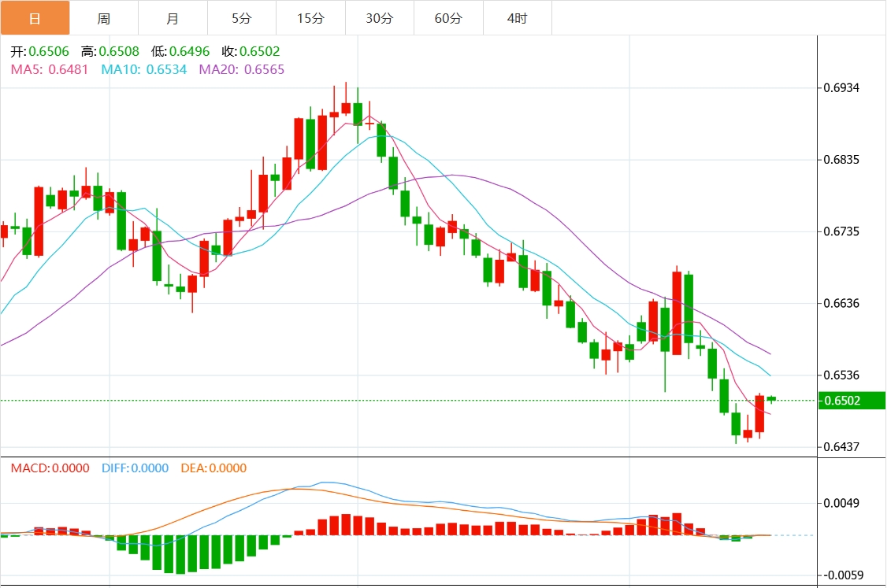This screenshot has height=588, width=891.
Task: Click the 0.0049 MACD axis label
Action: click(841, 504)
